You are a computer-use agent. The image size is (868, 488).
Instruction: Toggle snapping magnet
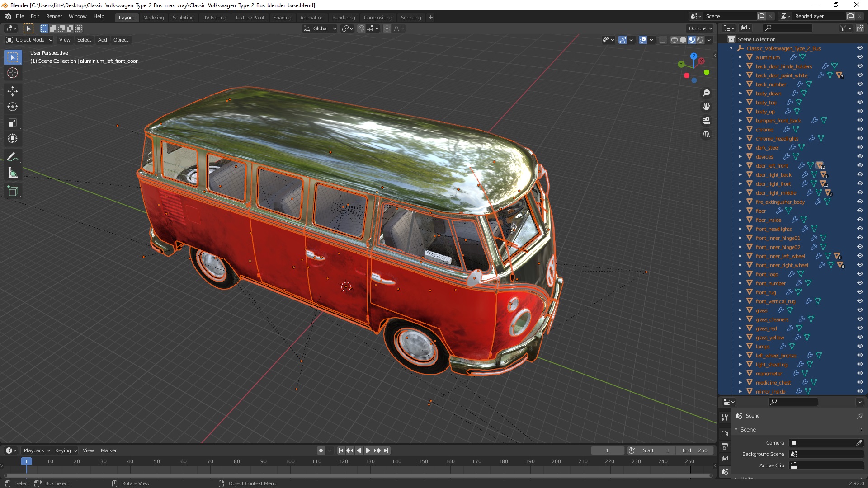pos(361,28)
